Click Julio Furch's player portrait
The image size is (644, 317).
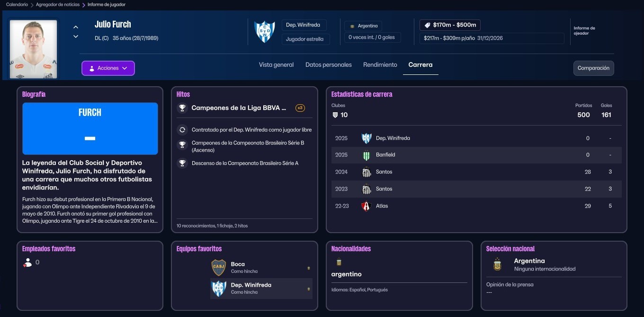coord(33,49)
